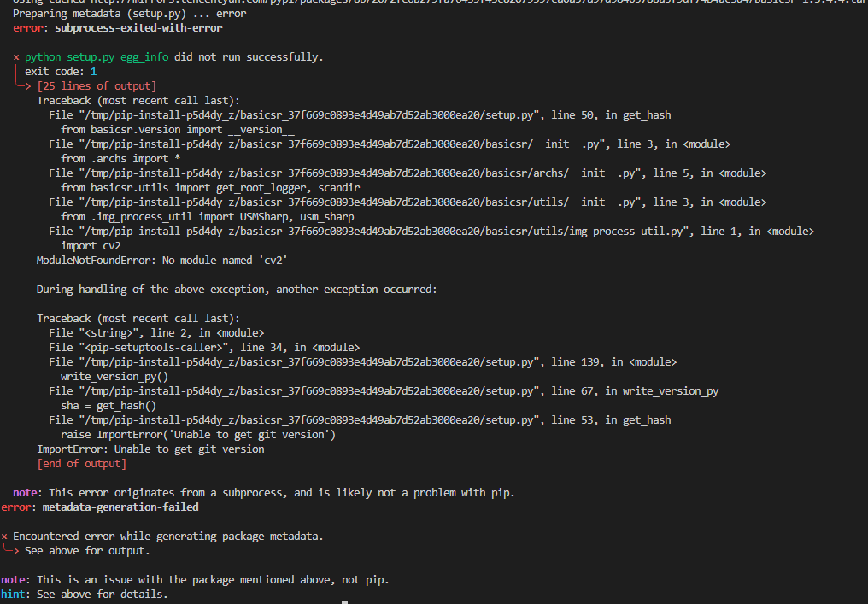
Task: Select the "from .archs import *" line
Action: [x=120, y=158]
